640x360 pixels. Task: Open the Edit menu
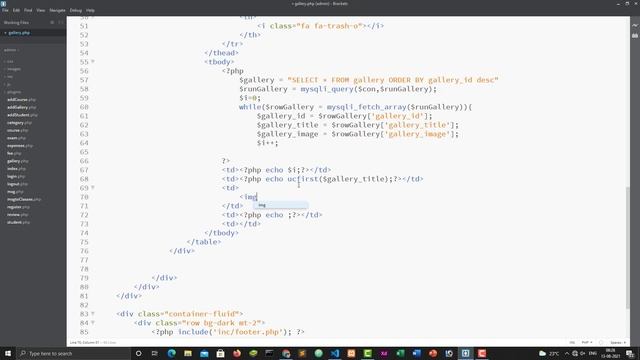16,10
